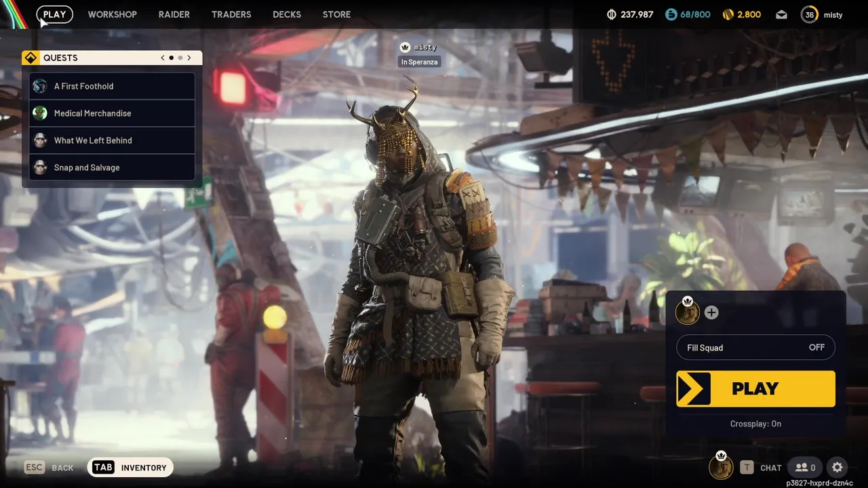Open the RAIDER tab

click(x=174, y=14)
